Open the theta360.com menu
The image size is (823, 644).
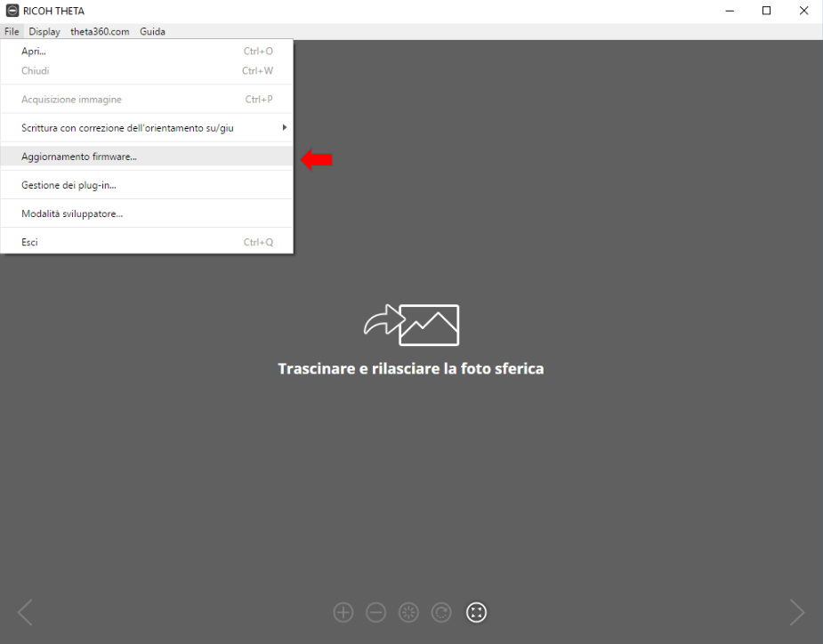click(100, 31)
